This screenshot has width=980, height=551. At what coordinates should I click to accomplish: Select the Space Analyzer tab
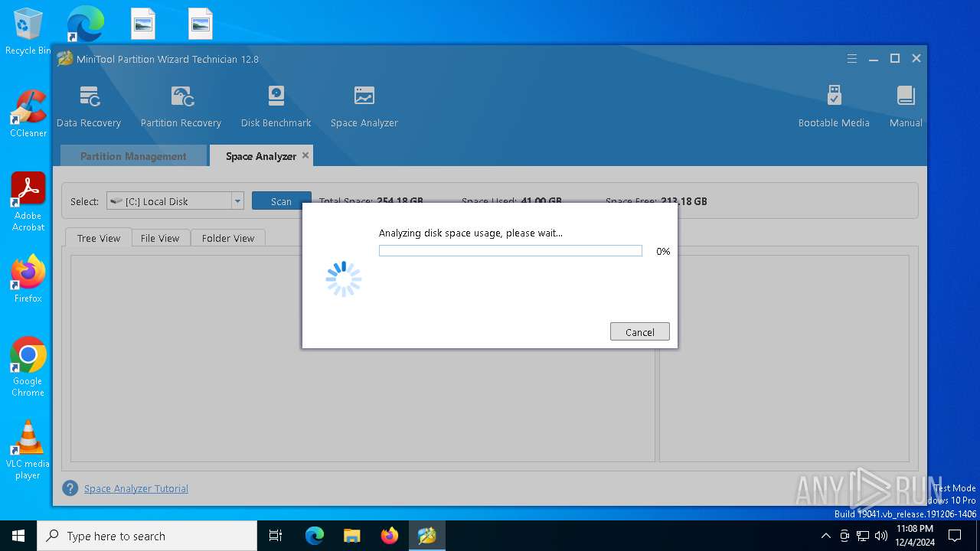coord(260,156)
